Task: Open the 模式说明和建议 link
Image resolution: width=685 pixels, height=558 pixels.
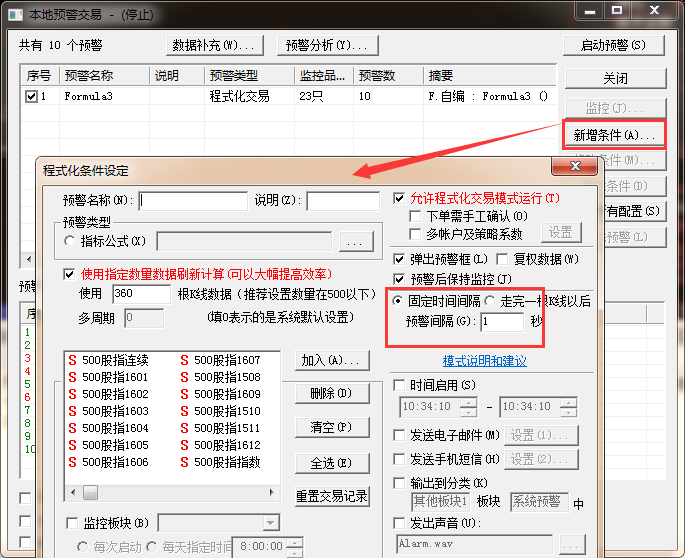Action: (484, 361)
